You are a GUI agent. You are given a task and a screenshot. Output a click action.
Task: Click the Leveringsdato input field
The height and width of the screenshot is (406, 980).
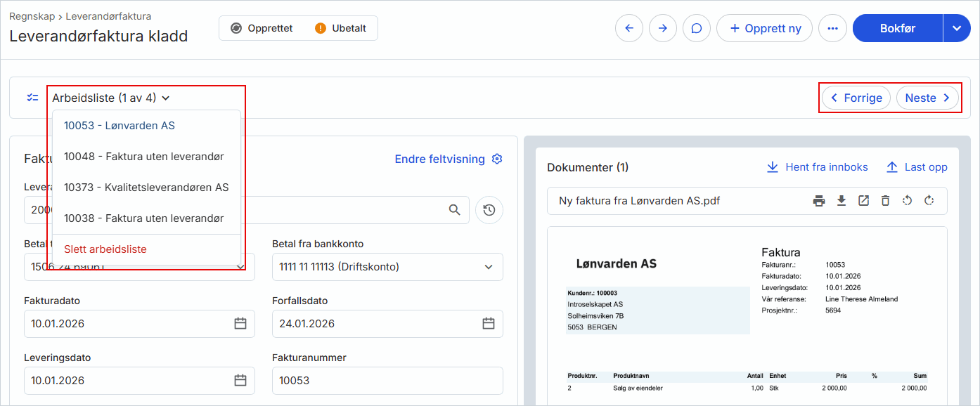click(x=139, y=381)
